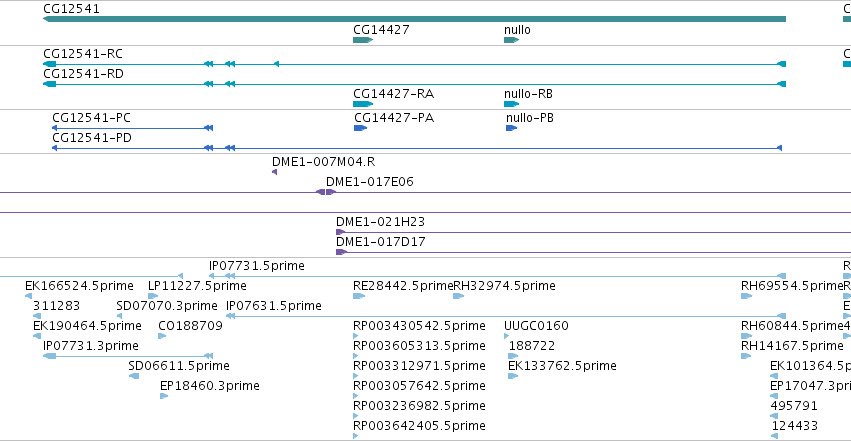Select the DME1-007M04.R marker arrow
Image resolution: width=851 pixels, height=441 pixels.
point(275,172)
